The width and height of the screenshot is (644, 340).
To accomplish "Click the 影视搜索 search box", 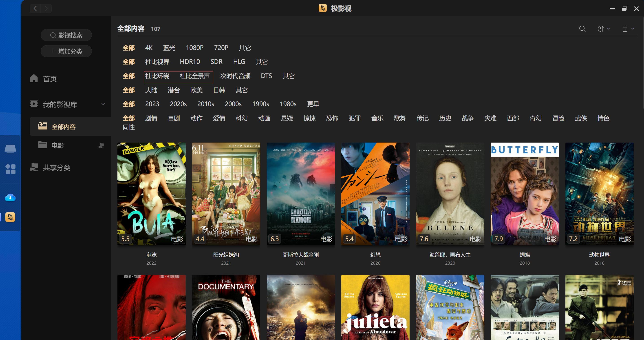I will tap(66, 35).
